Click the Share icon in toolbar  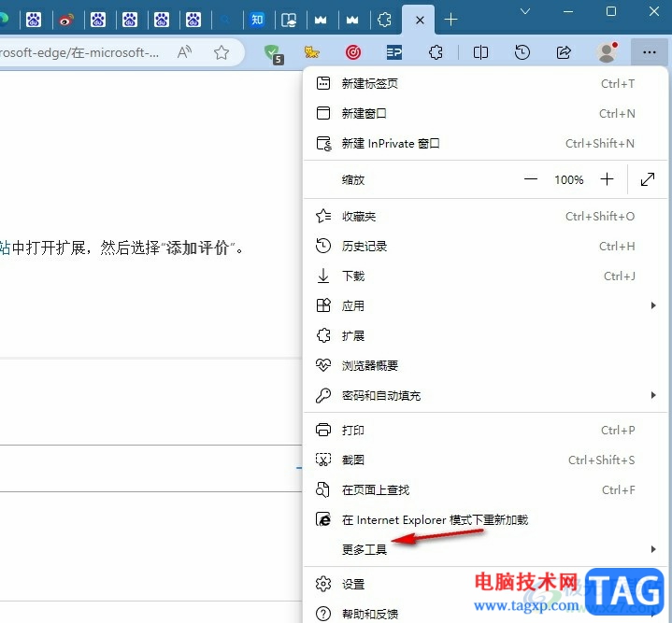(x=564, y=52)
